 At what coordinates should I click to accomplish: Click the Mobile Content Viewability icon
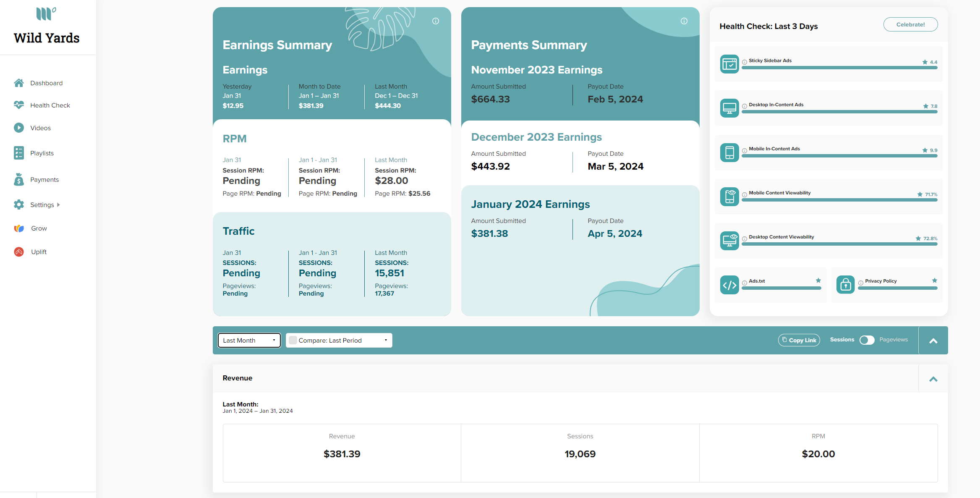point(729,196)
